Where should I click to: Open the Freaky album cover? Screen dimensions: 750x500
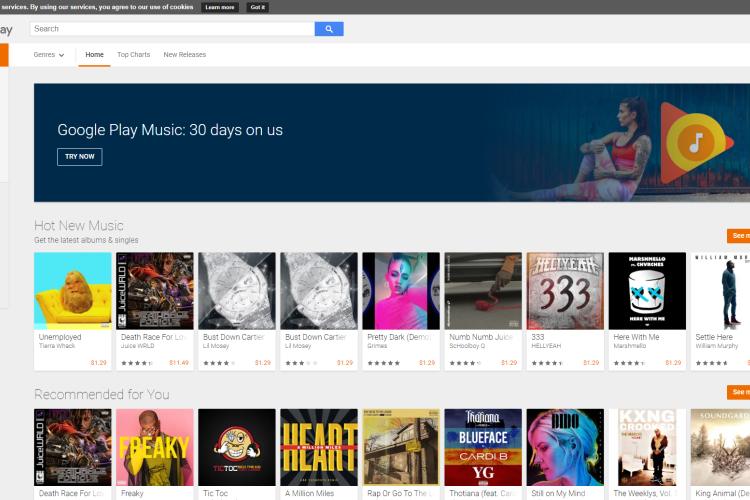tap(155, 447)
